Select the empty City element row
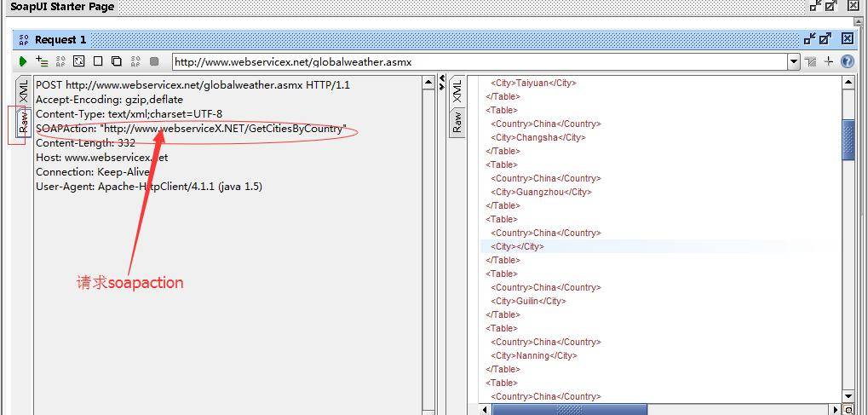The height and width of the screenshot is (415, 868). tap(517, 246)
